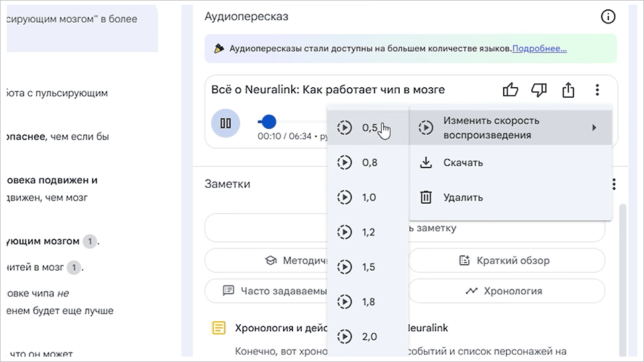Open the Изменить скорость воспроизведения submenu
The image size is (644, 362).
point(511,127)
